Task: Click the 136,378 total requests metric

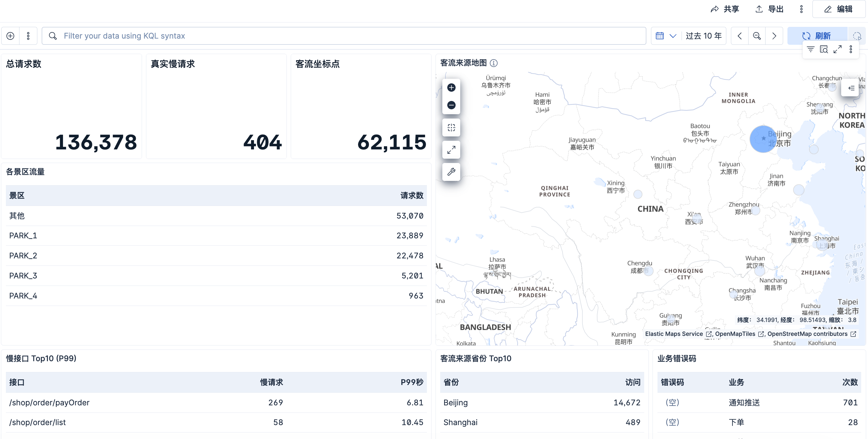Action: (x=96, y=142)
